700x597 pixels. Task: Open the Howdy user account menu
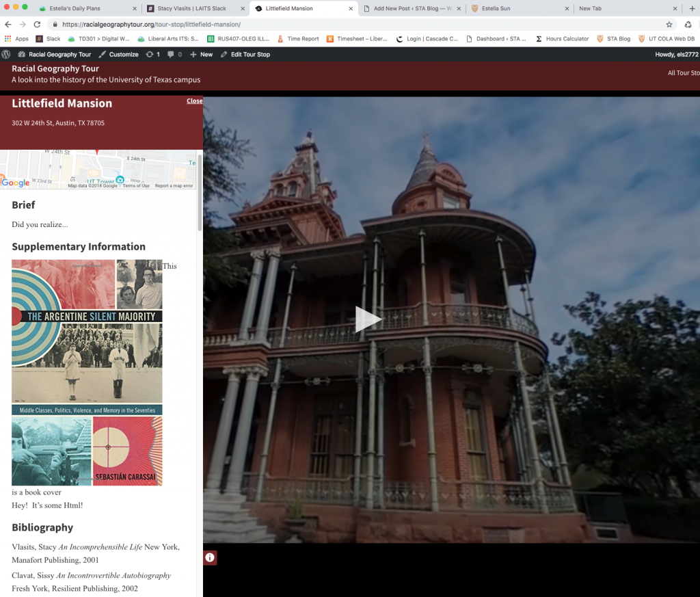676,54
